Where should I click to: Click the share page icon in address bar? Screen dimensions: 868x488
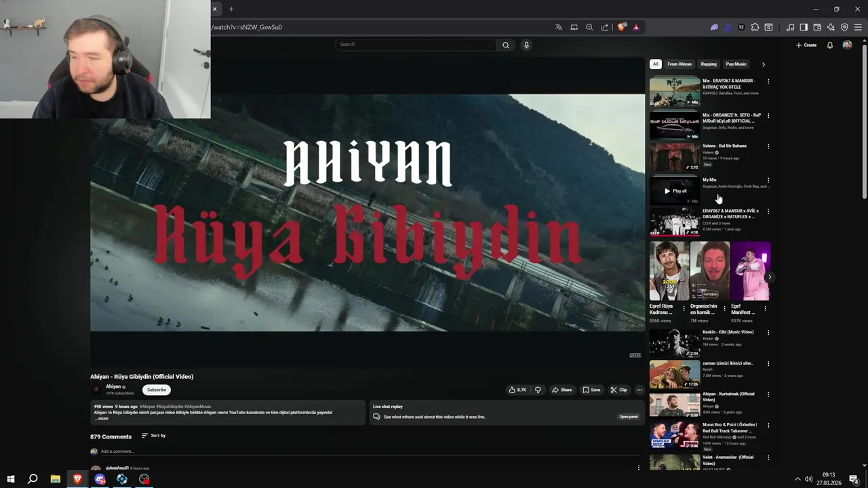click(x=605, y=27)
